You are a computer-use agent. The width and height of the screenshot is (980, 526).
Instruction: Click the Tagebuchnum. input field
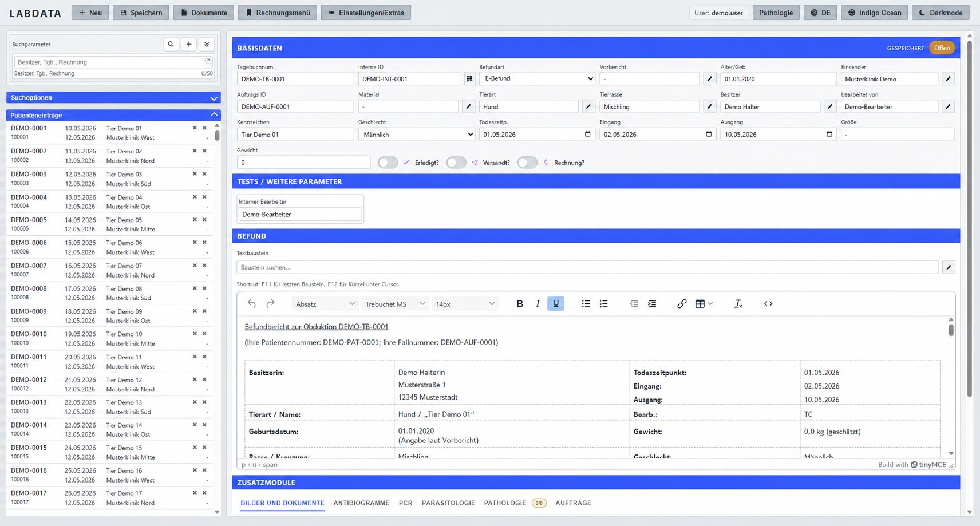coord(295,79)
